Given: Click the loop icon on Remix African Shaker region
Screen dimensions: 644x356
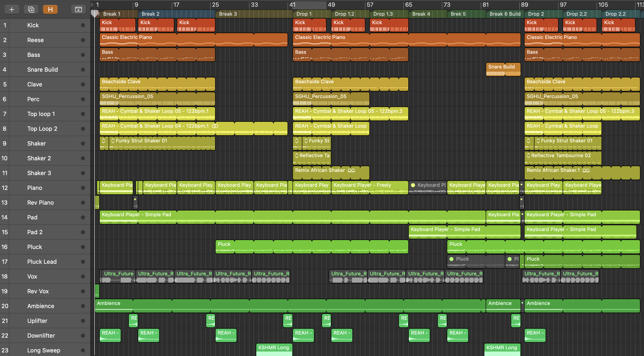Looking at the screenshot, I should [351, 170].
